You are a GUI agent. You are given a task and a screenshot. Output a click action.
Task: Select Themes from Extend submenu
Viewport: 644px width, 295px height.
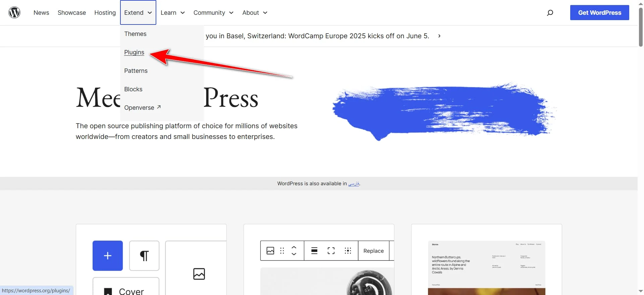tap(135, 34)
